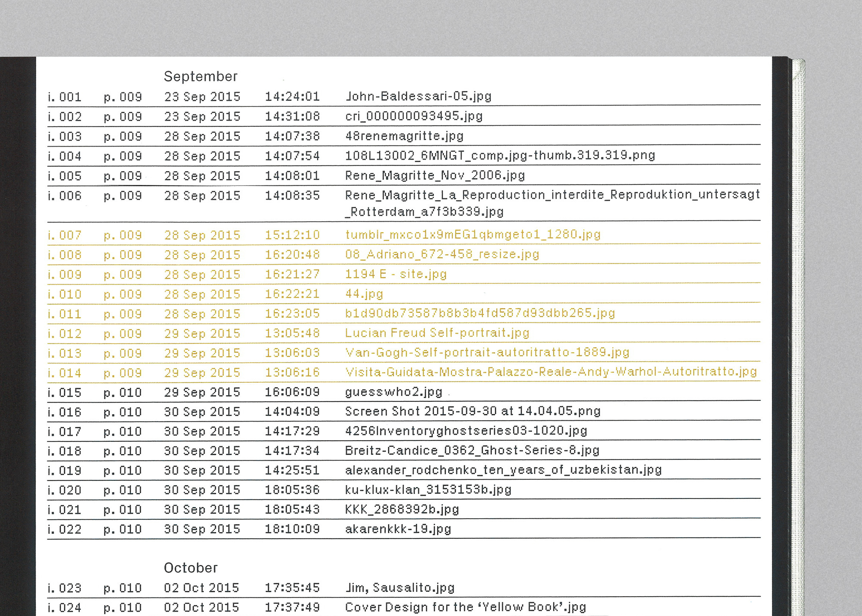Click alexander_rodchenko_ten_years_of_uzbekistan.jpg
Image resolution: width=862 pixels, height=616 pixels.
point(503,470)
